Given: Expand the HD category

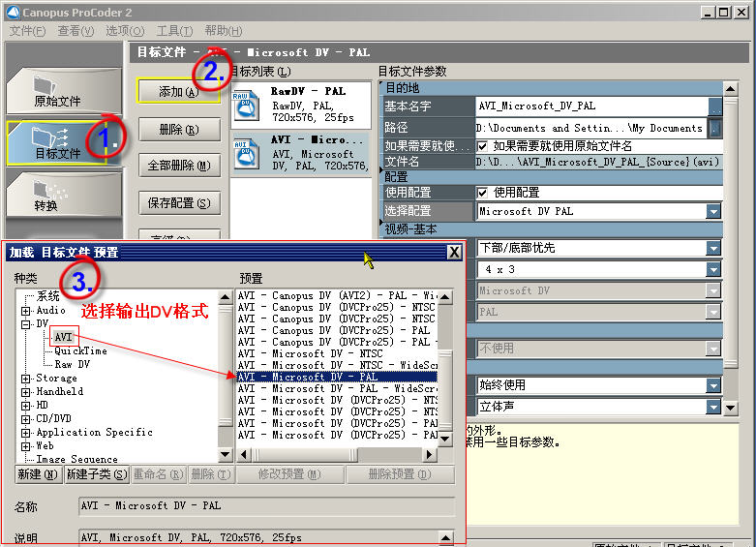Looking at the screenshot, I should 26,406.
